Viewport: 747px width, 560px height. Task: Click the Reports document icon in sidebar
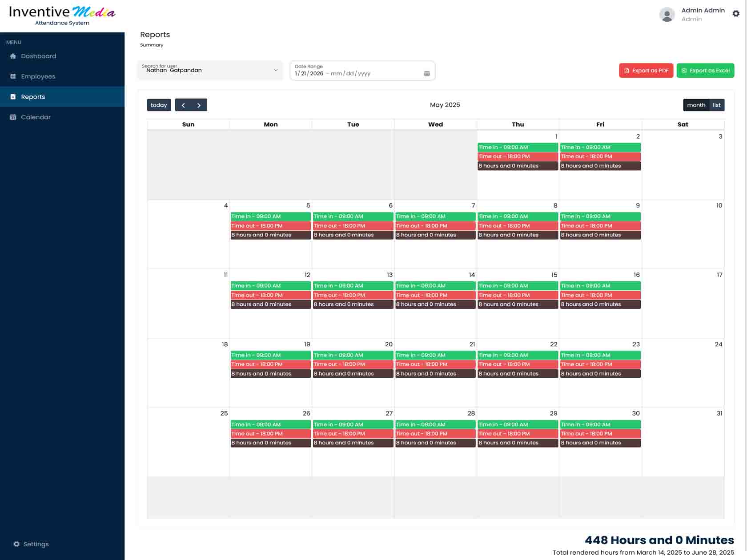coord(13,97)
